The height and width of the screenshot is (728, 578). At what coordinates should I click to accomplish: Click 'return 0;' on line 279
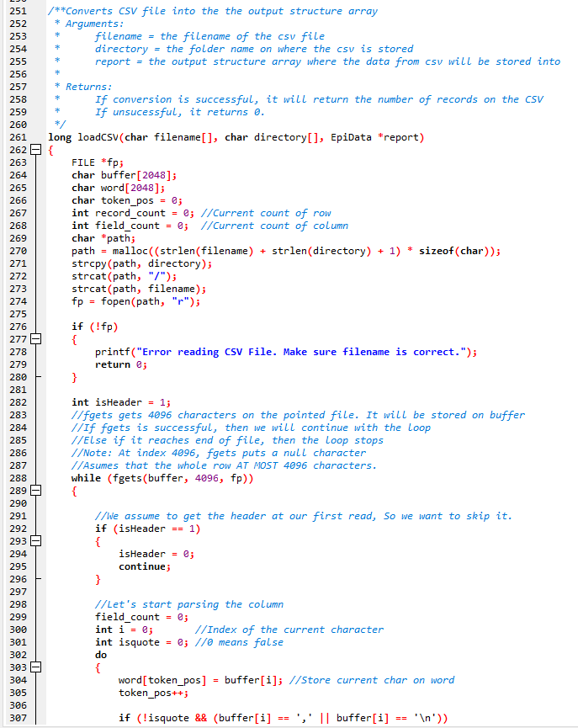[121, 365]
